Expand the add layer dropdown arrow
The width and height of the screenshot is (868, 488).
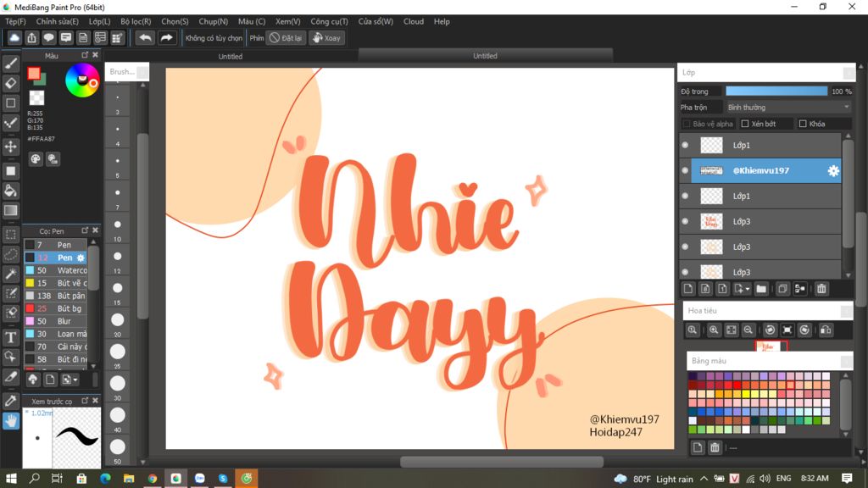coord(748,290)
